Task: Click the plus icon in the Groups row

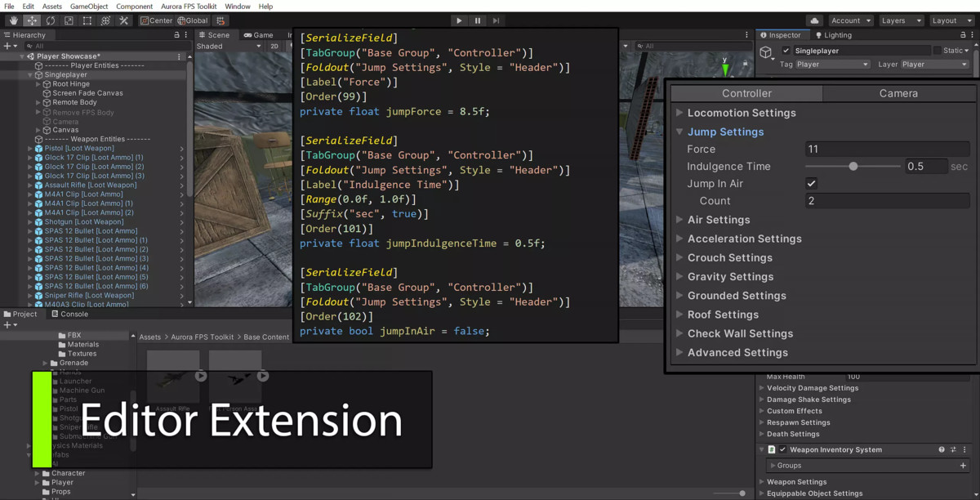Action: click(964, 466)
